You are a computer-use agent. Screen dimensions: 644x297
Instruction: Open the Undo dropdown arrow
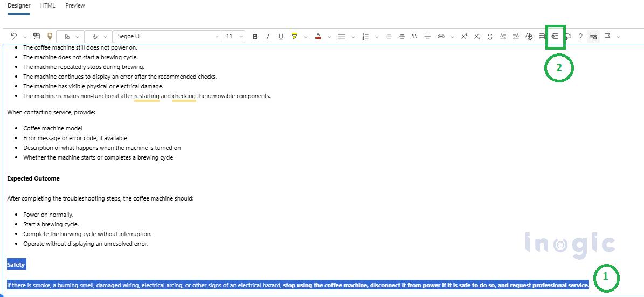tap(25, 37)
